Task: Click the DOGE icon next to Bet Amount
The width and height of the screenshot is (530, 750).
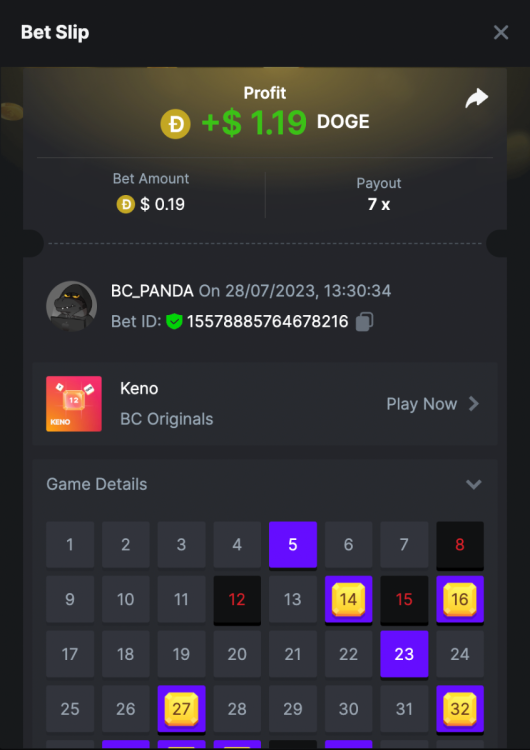Action: (126, 205)
